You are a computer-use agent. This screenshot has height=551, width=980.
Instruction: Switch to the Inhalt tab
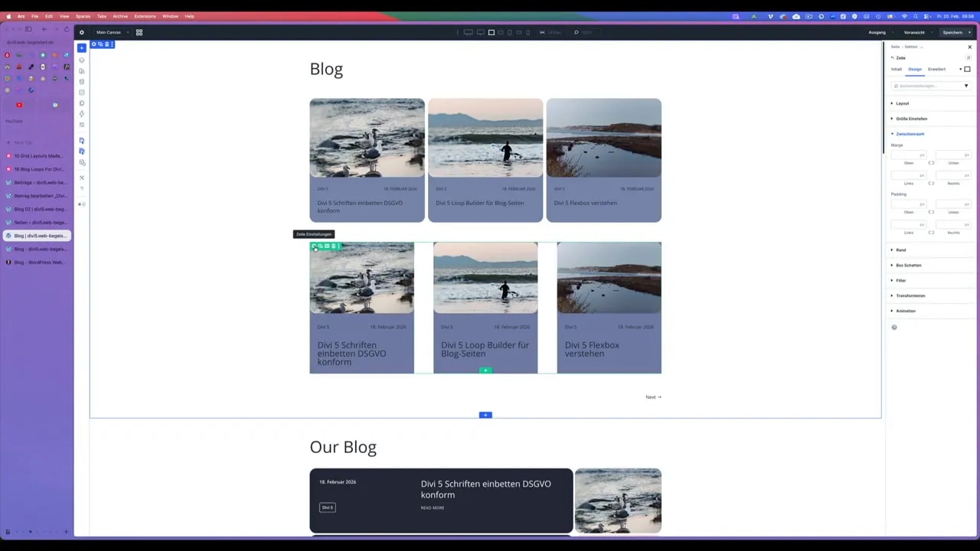coord(896,69)
